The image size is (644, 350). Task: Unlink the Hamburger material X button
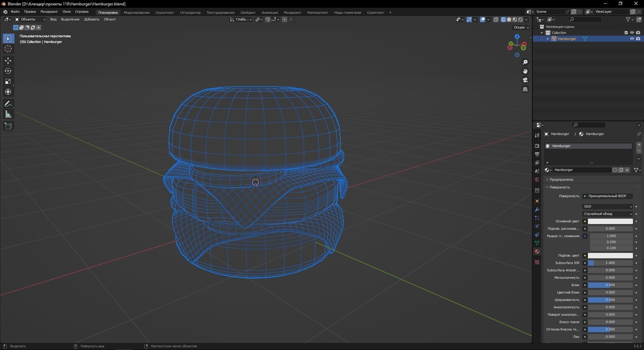[x=627, y=170]
